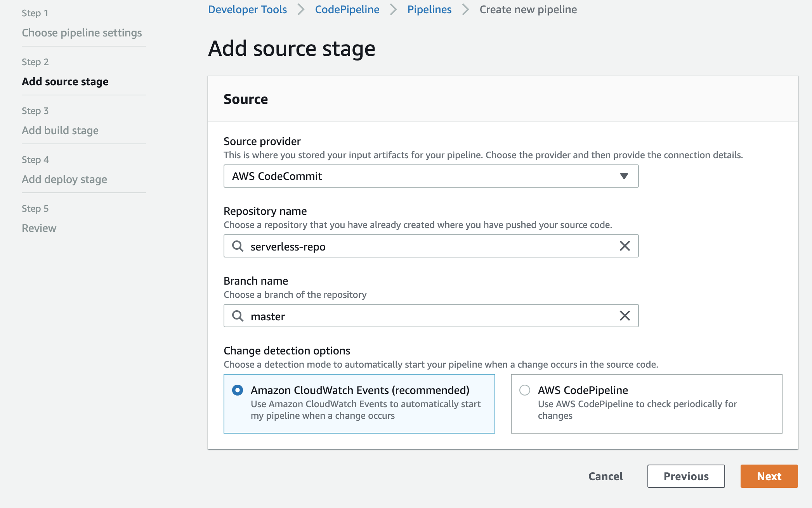Open the Source provider dropdown arrow
The height and width of the screenshot is (508, 812).
[x=624, y=176]
